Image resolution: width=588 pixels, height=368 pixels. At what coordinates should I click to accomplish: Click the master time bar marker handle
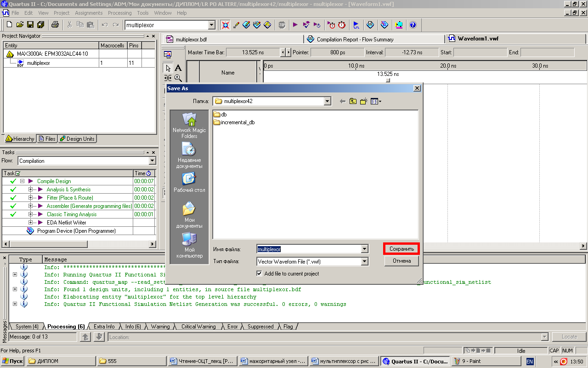point(388,80)
